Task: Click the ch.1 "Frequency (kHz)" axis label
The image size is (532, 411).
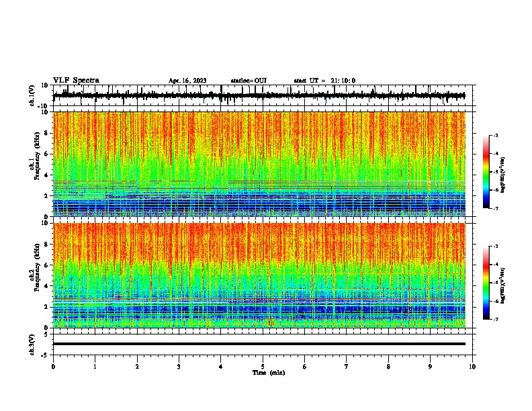Action: tap(37, 156)
